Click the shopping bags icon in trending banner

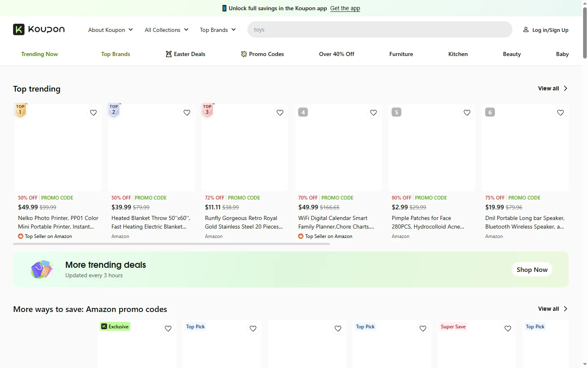coord(42,269)
